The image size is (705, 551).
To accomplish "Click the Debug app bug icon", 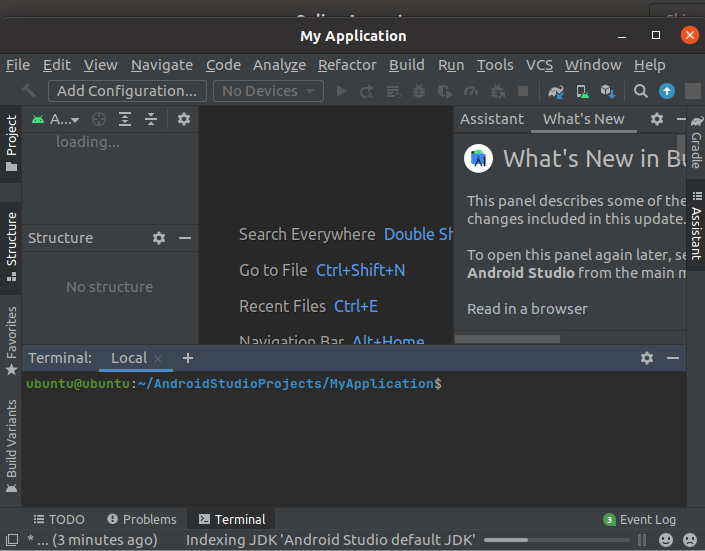I will pos(419,91).
